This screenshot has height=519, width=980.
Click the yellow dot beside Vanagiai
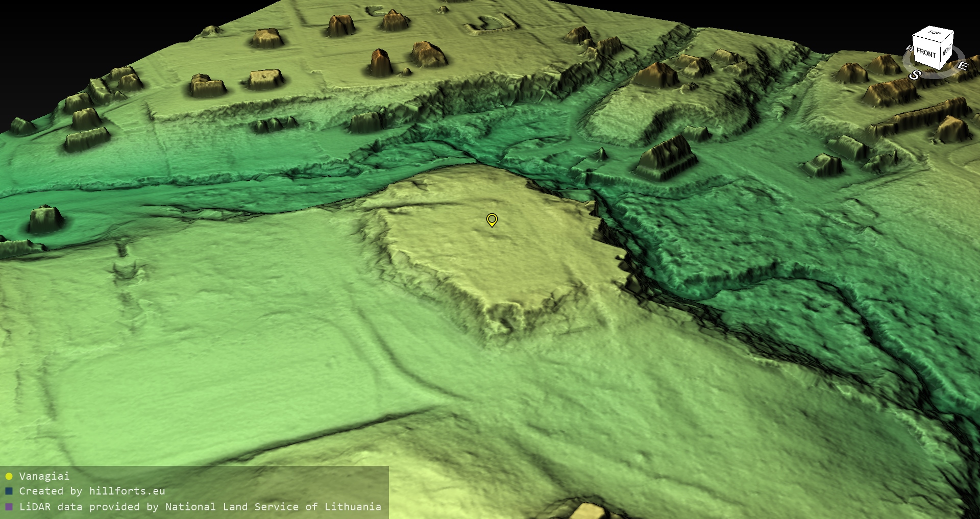coord(9,476)
